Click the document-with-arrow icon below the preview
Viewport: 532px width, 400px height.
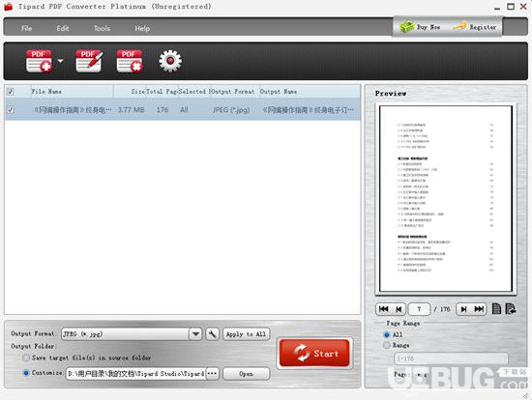[x=511, y=309]
